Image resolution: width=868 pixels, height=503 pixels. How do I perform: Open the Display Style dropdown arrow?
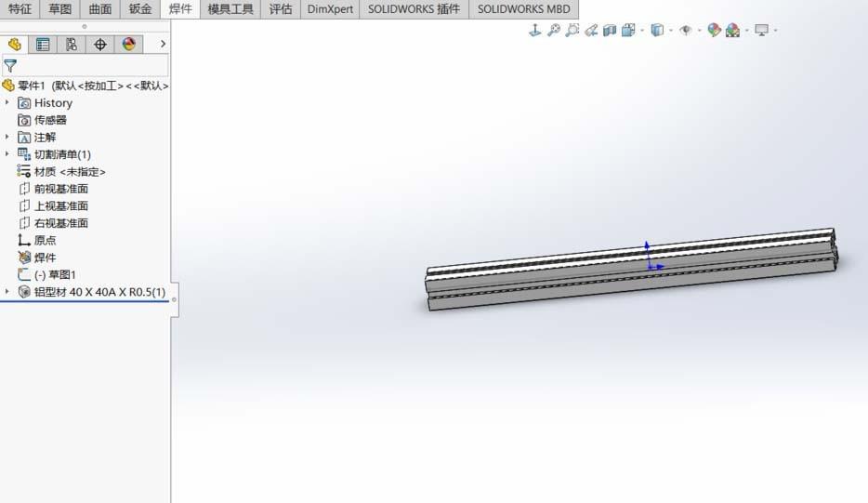click(671, 30)
